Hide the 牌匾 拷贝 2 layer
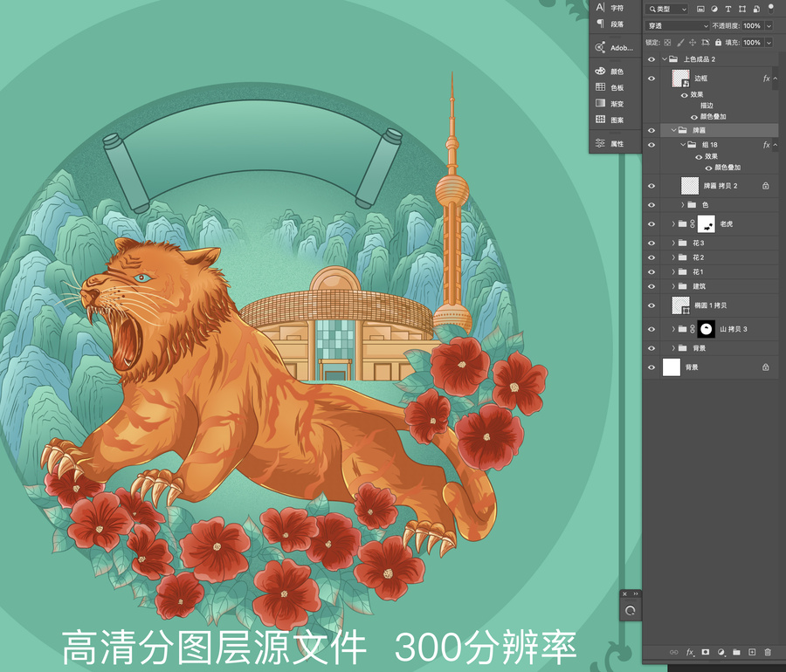 [652, 186]
